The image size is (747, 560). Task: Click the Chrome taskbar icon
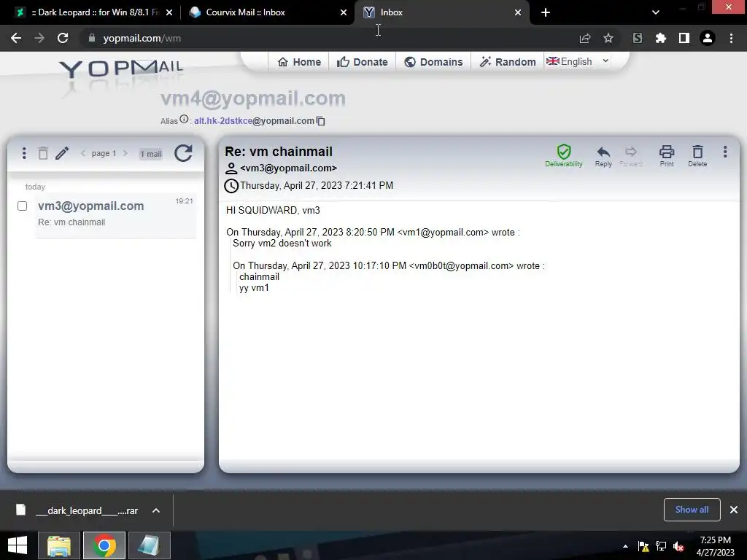[x=104, y=545]
